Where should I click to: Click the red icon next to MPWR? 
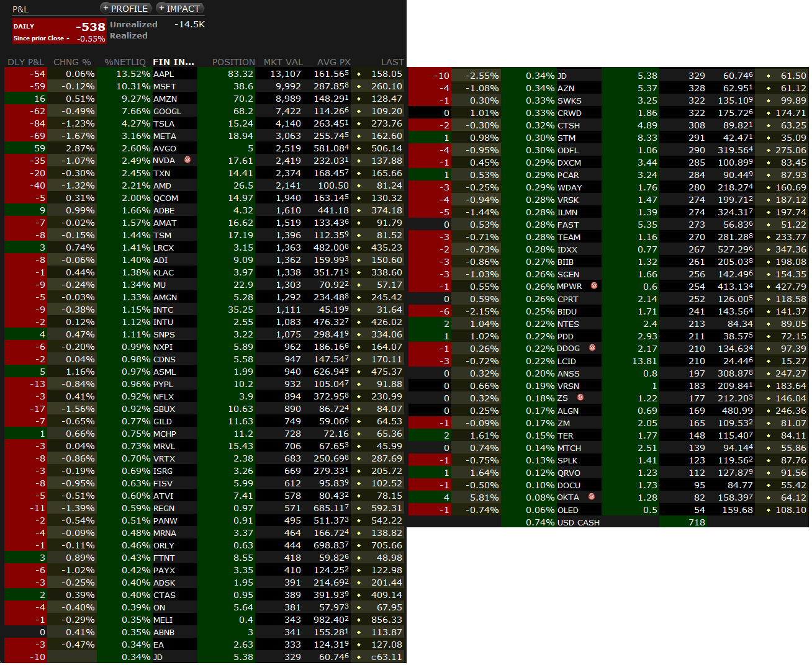pyautogui.click(x=594, y=286)
